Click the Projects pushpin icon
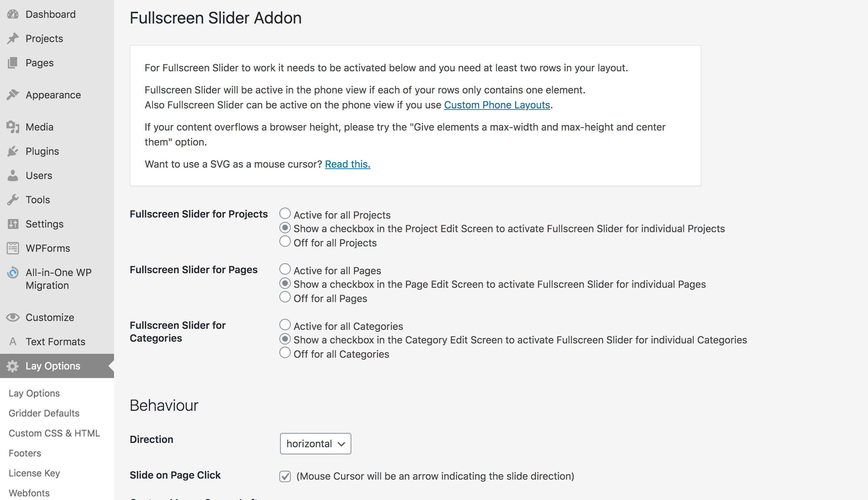Screen dimensions: 868x500 click(x=13, y=39)
